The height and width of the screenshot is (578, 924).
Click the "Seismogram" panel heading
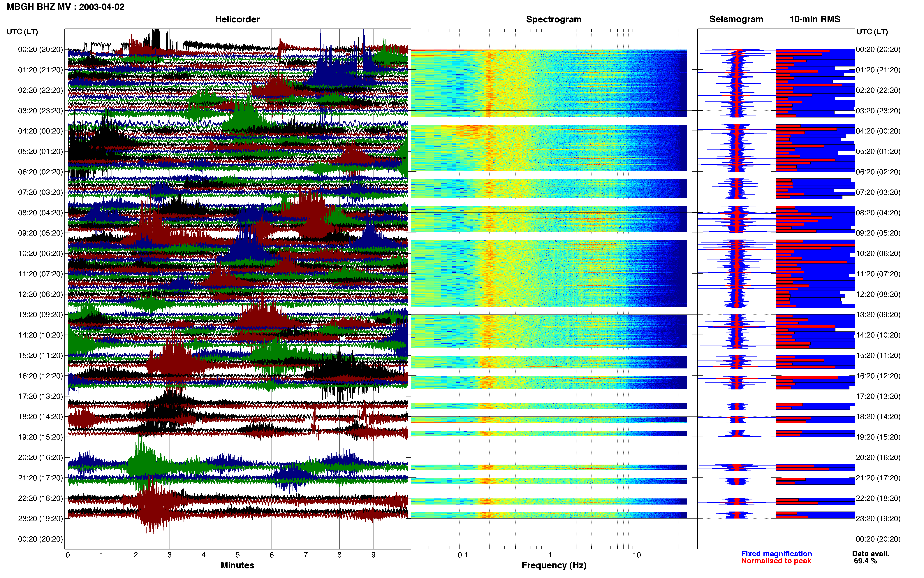(736, 19)
